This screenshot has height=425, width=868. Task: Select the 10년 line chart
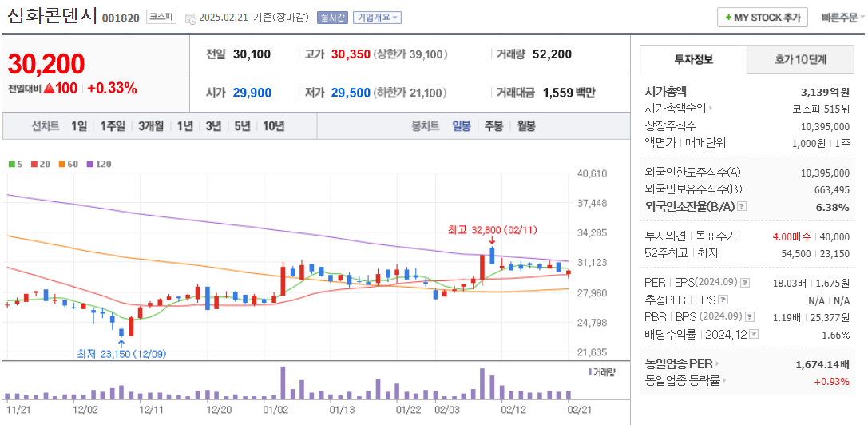coord(273,126)
